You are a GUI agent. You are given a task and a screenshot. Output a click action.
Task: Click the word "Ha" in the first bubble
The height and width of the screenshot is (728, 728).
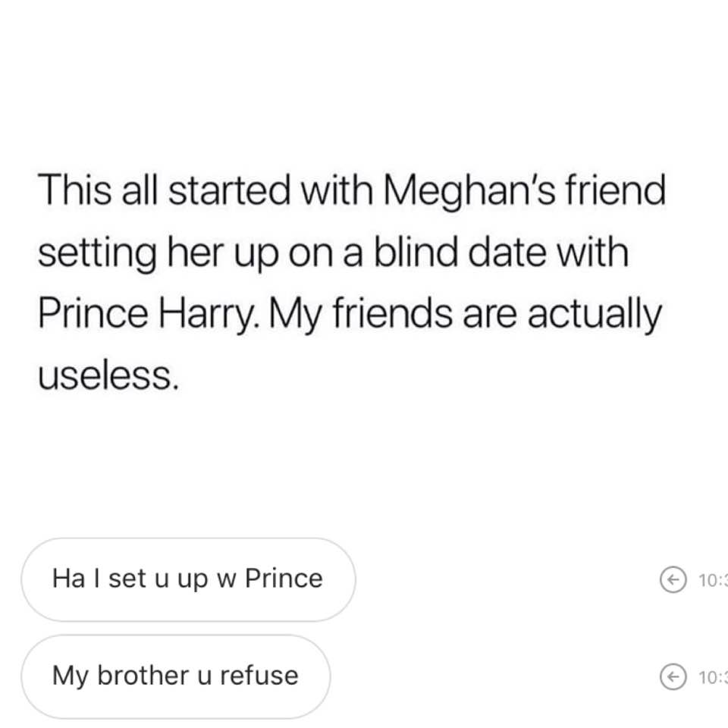(x=68, y=579)
